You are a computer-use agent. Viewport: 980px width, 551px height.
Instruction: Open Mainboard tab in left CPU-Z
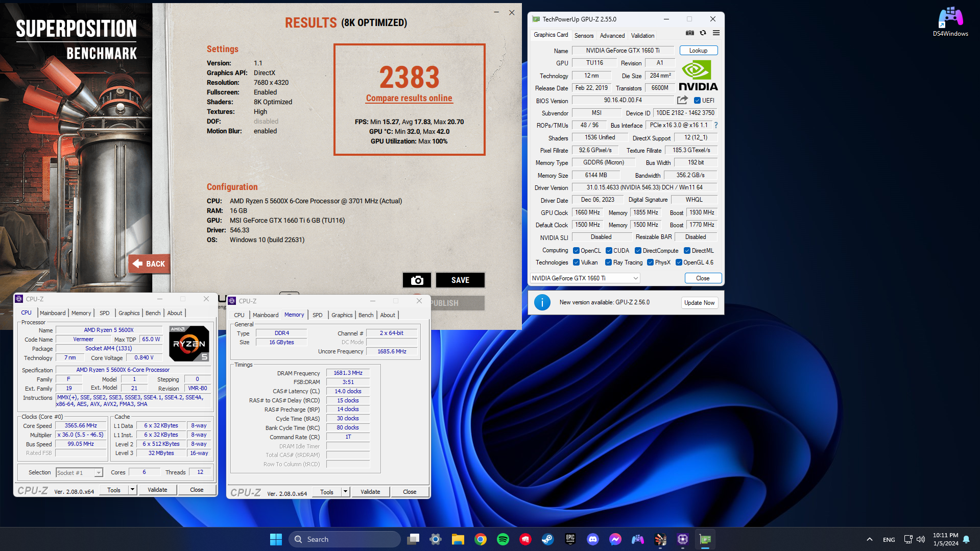click(x=53, y=313)
